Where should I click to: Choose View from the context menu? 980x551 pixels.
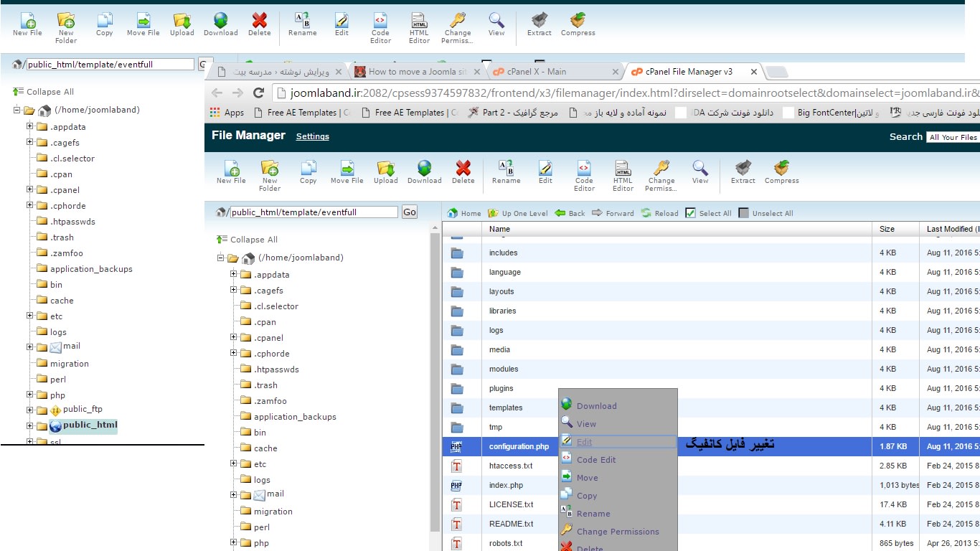pos(586,424)
